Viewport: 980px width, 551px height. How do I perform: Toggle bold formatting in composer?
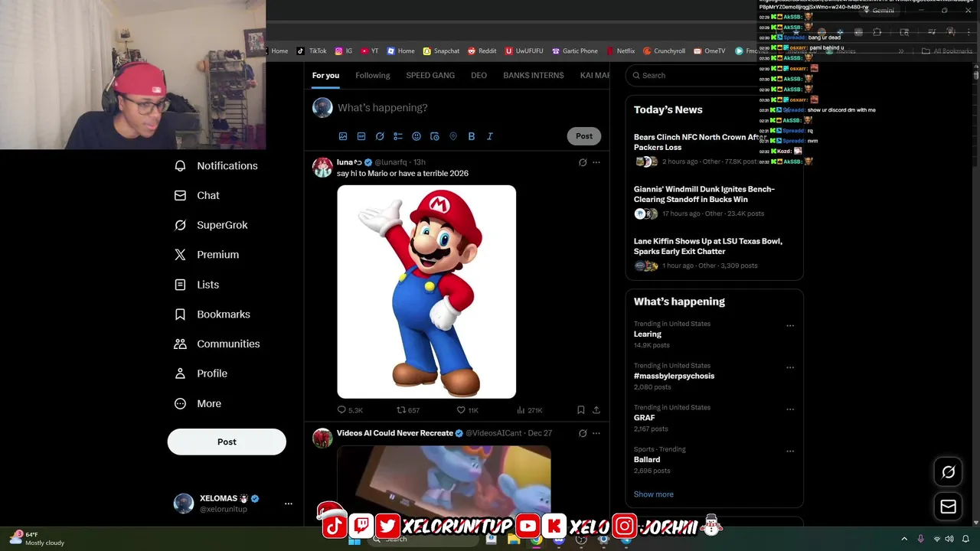click(x=472, y=136)
